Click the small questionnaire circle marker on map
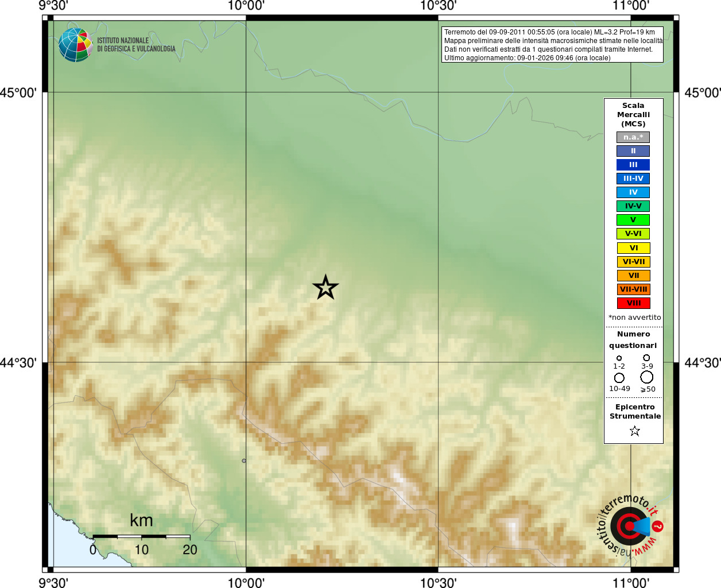 pos(244,461)
